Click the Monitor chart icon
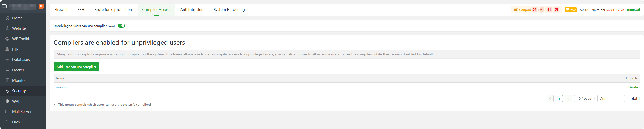This screenshot has height=129, width=644. point(7,80)
